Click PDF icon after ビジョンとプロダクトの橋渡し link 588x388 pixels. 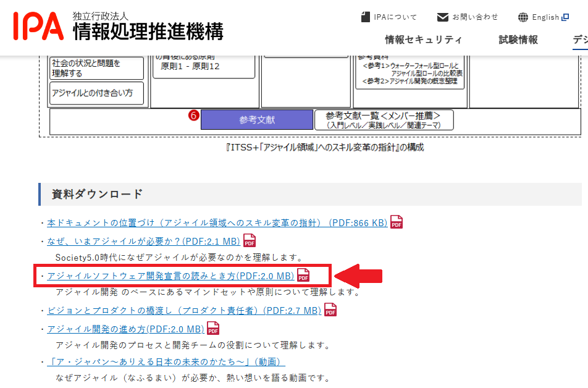330,310
